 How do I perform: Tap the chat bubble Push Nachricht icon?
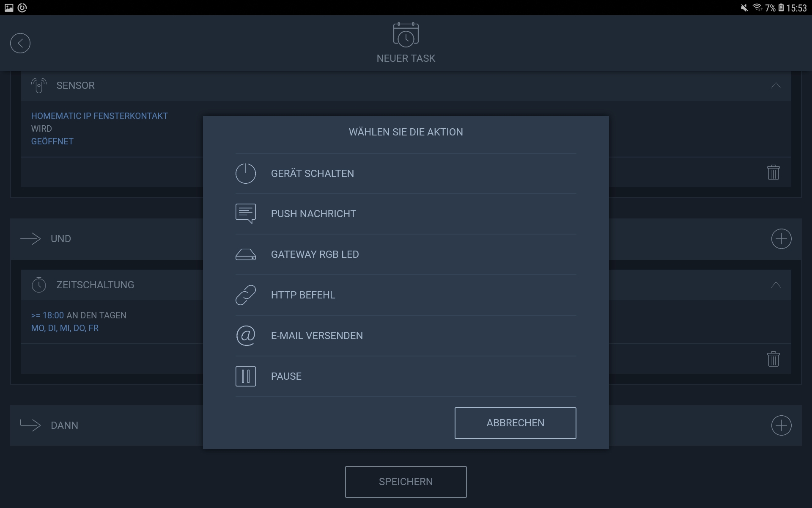coord(246,214)
